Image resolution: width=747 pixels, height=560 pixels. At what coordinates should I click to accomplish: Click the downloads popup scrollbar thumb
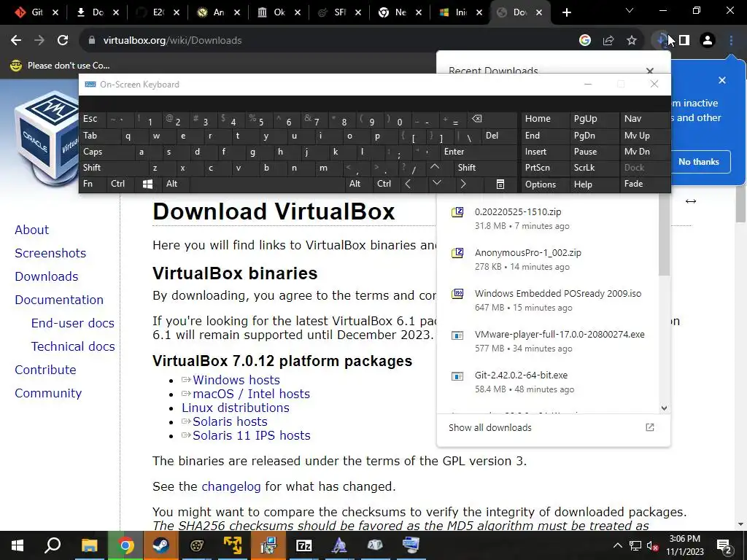(x=664, y=234)
